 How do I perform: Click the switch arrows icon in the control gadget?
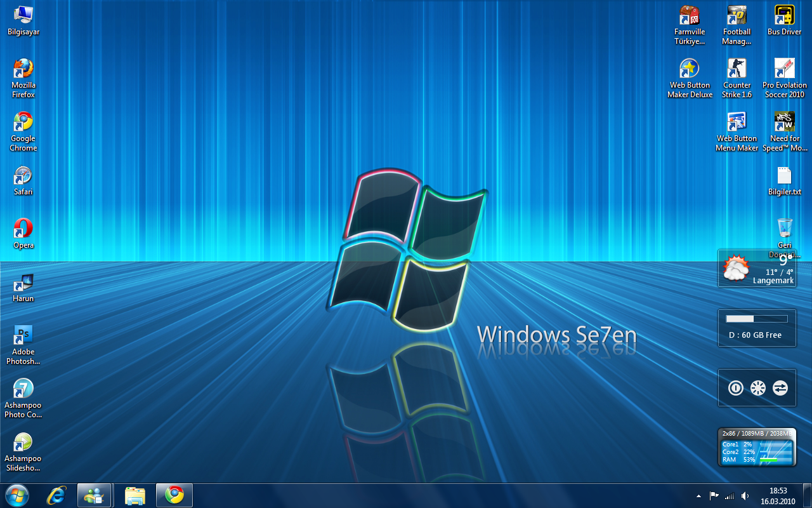[780, 388]
